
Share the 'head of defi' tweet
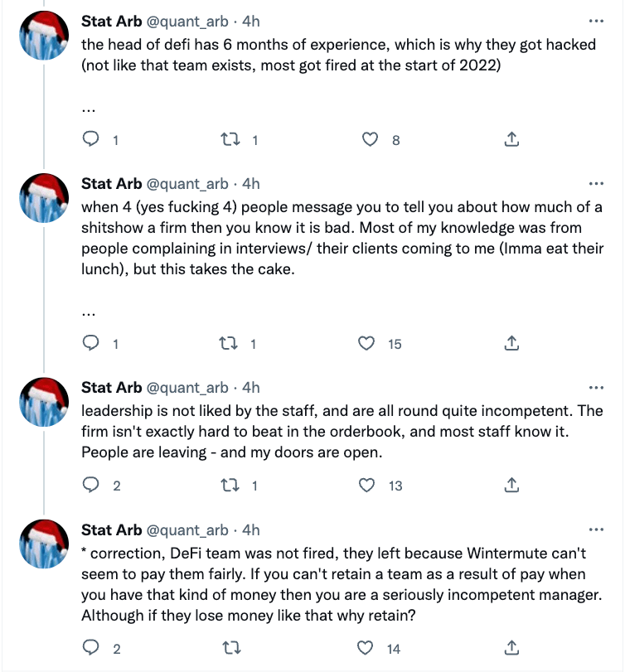coord(511,140)
